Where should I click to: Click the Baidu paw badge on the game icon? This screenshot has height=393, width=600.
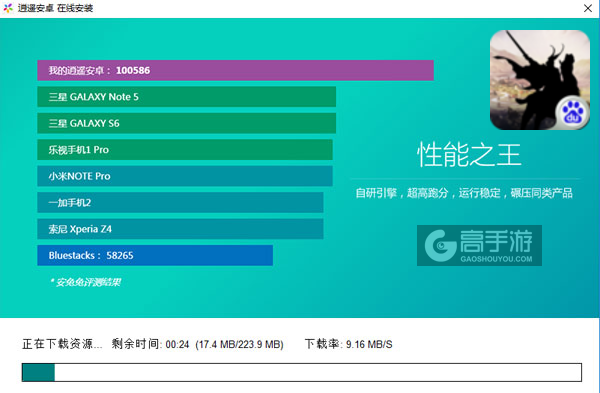572,113
